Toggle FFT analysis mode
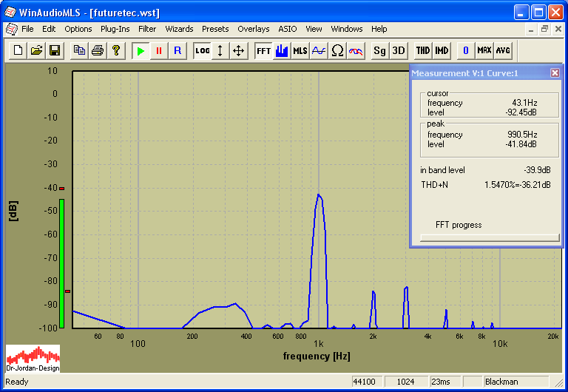The height and width of the screenshot is (392, 568). pyautogui.click(x=263, y=50)
